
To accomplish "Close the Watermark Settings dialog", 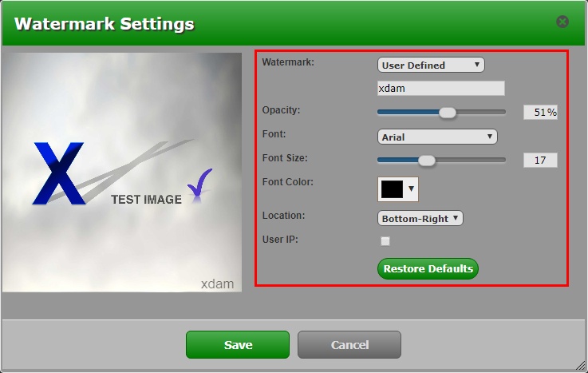I will [x=562, y=22].
